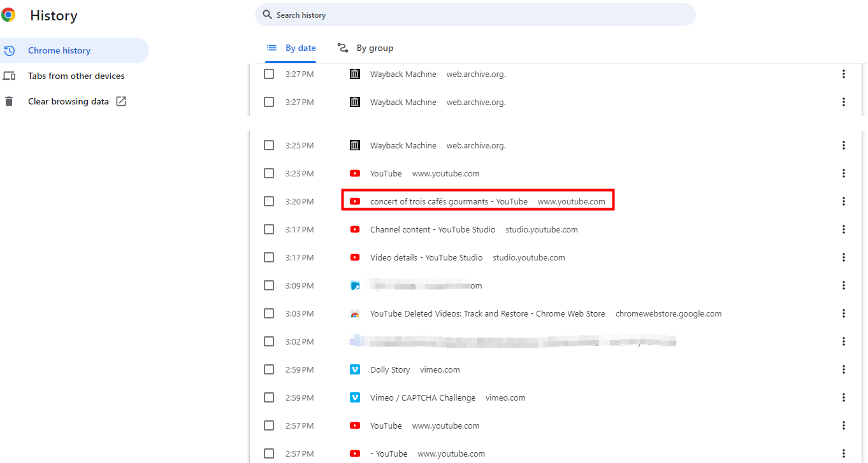Click the magnifier icon in the search history bar
Image resolution: width=868 pixels, height=463 pixels.
tap(268, 15)
